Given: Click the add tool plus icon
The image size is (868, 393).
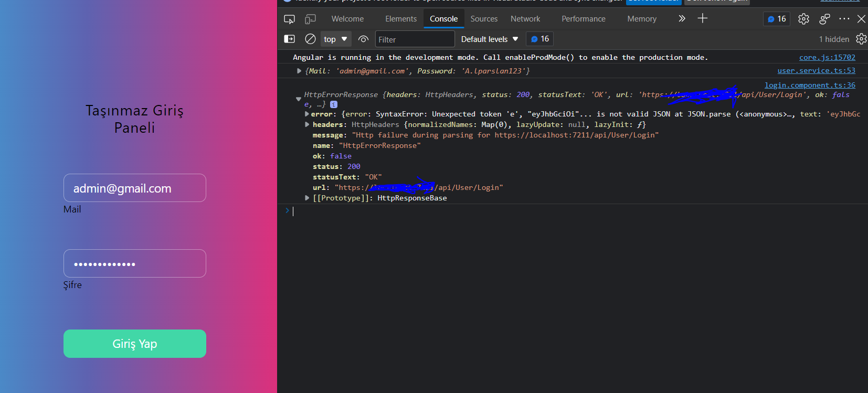Looking at the screenshot, I should [702, 18].
